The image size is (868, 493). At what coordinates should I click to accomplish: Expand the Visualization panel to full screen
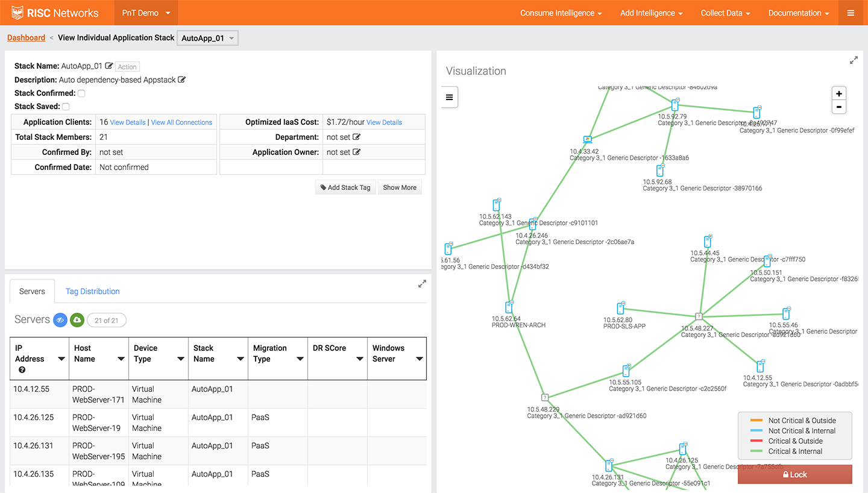click(x=854, y=60)
